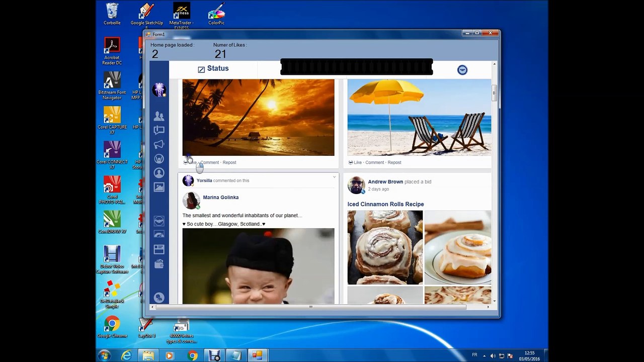Click Marina Golinka's avatar picture
Image resolution: width=644 pixels, height=362 pixels.
coord(191,201)
